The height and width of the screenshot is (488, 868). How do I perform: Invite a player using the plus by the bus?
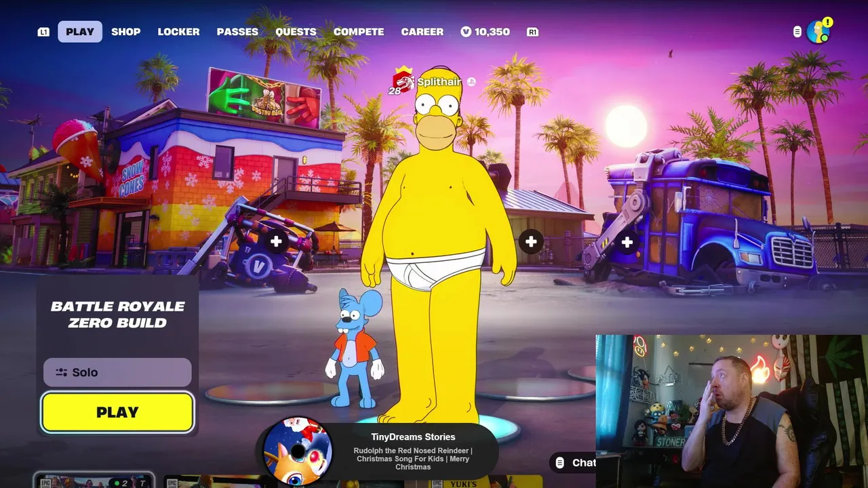click(627, 242)
